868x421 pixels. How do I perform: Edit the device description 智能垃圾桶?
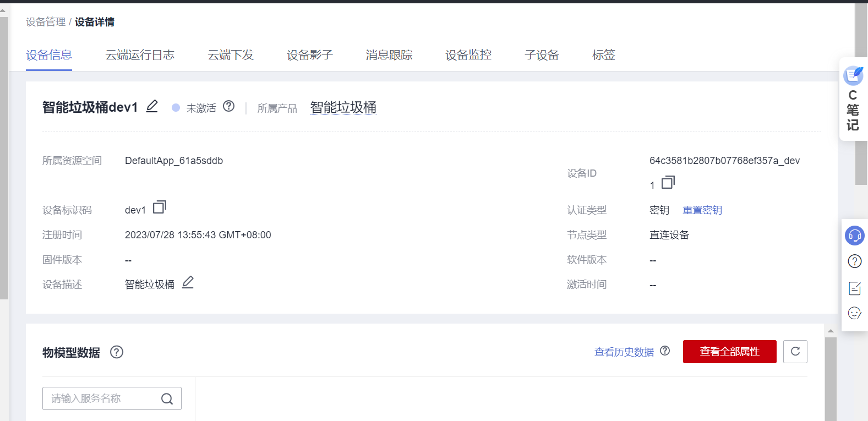pyautogui.click(x=188, y=282)
